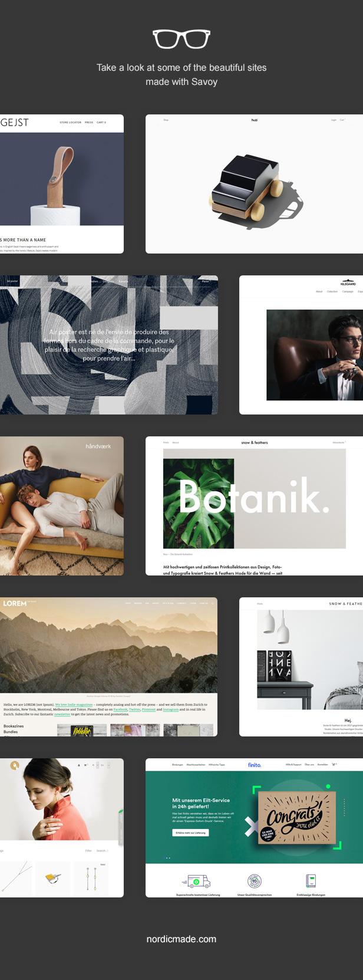Click 'Erfahre mehr zur Lieferung' button

(190, 833)
